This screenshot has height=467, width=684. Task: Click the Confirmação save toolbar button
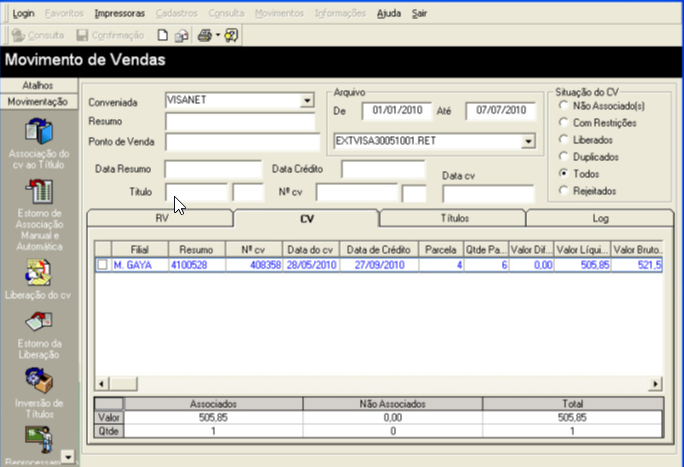tap(110, 35)
